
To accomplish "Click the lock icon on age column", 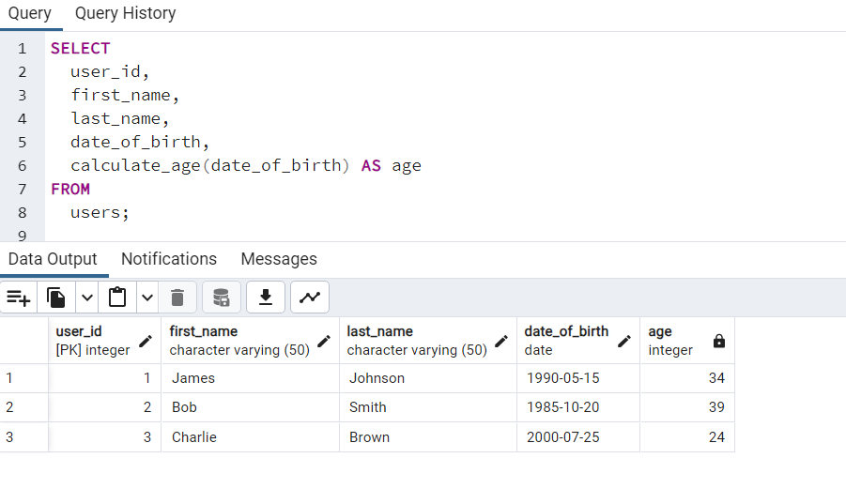I will click(719, 341).
